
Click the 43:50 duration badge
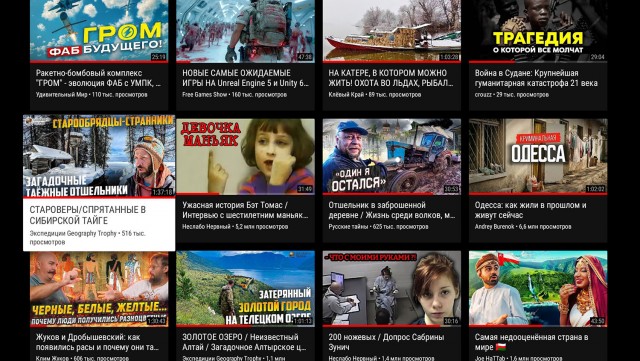click(597, 321)
